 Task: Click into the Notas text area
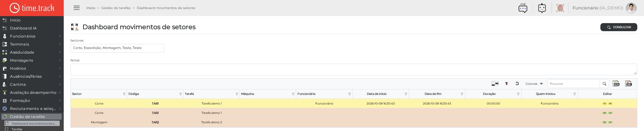click(354, 69)
